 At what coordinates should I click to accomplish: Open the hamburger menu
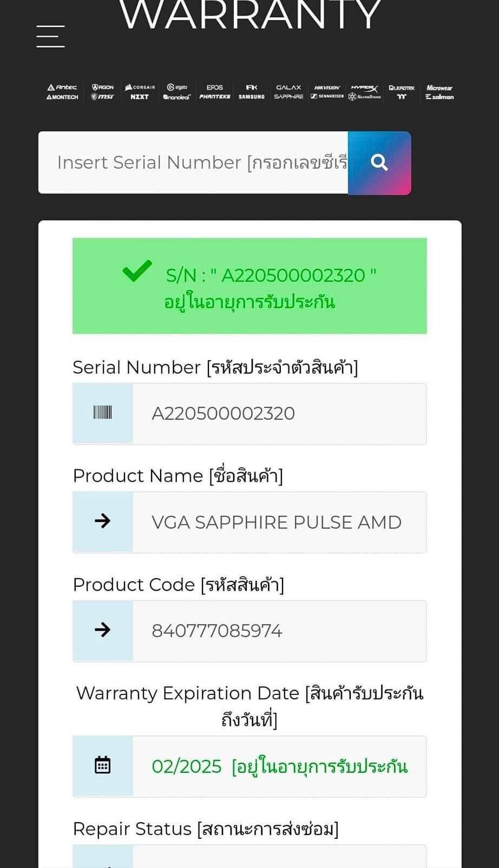pos(50,36)
